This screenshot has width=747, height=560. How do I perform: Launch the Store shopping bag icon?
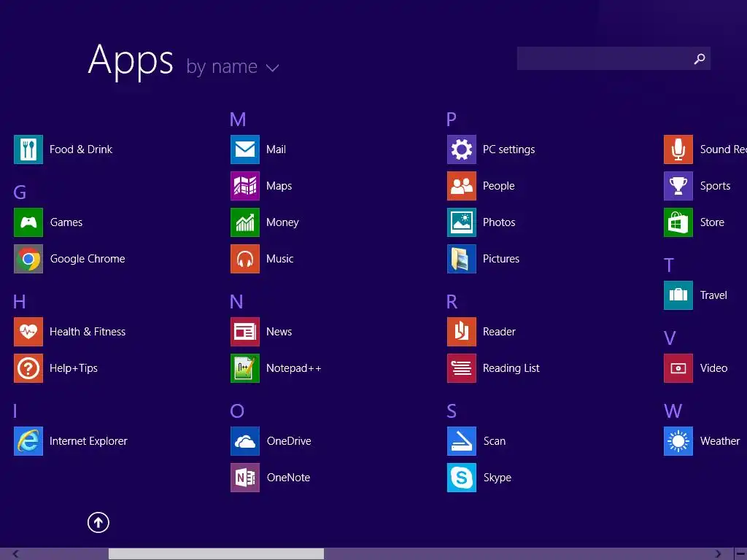(678, 222)
